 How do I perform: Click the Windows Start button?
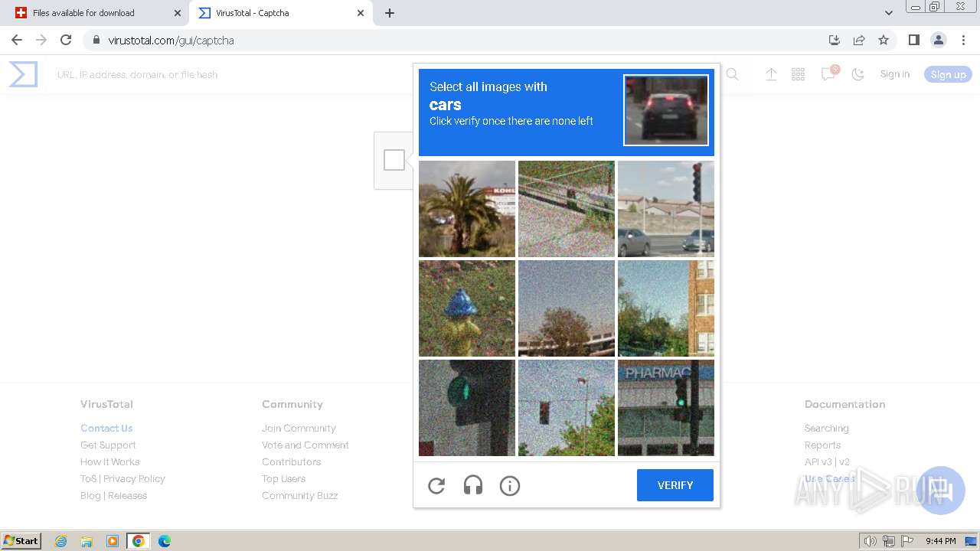(x=21, y=540)
